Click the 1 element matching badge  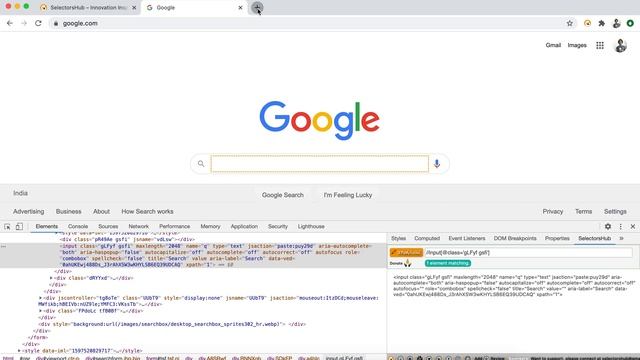(x=448, y=263)
